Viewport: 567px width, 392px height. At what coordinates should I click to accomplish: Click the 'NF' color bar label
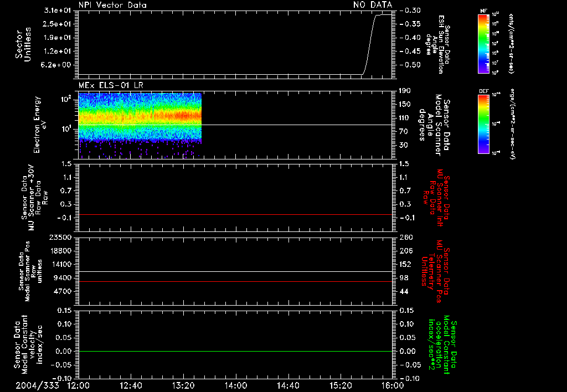point(483,11)
